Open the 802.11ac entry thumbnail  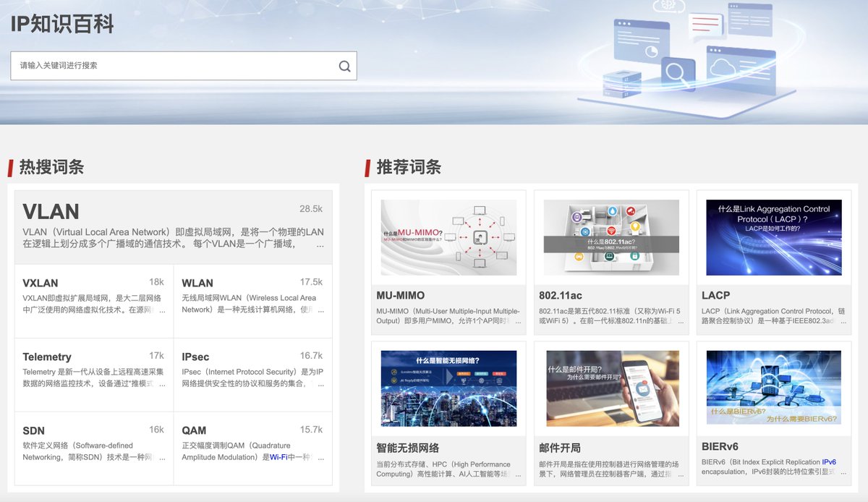pyautogui.click(x=611, y=235)
